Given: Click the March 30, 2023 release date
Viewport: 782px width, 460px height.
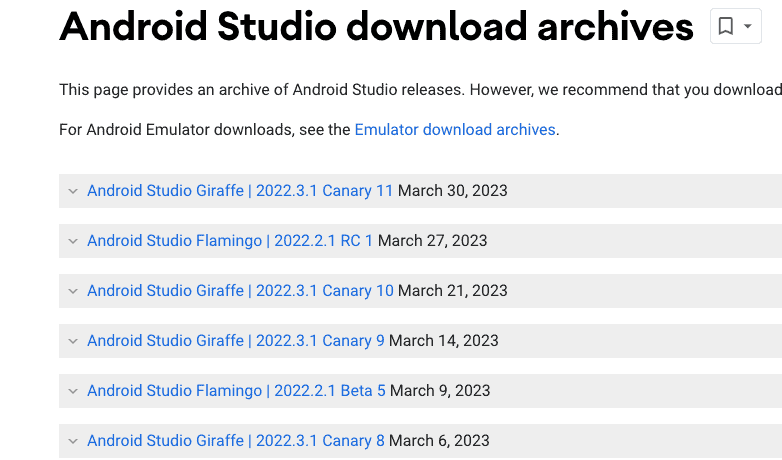Looking at the screenshot, I should point(453,191).
